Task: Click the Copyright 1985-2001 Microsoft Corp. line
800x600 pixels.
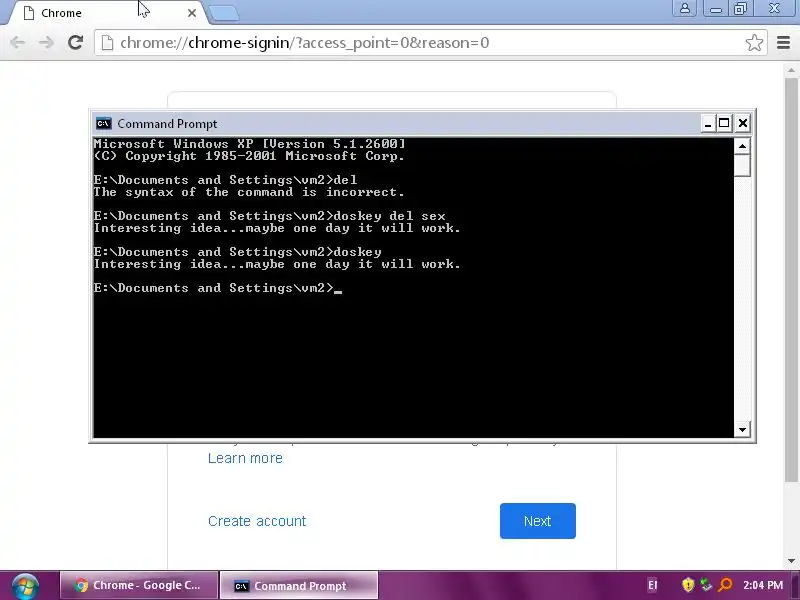Action: click(x=249, y=156)
